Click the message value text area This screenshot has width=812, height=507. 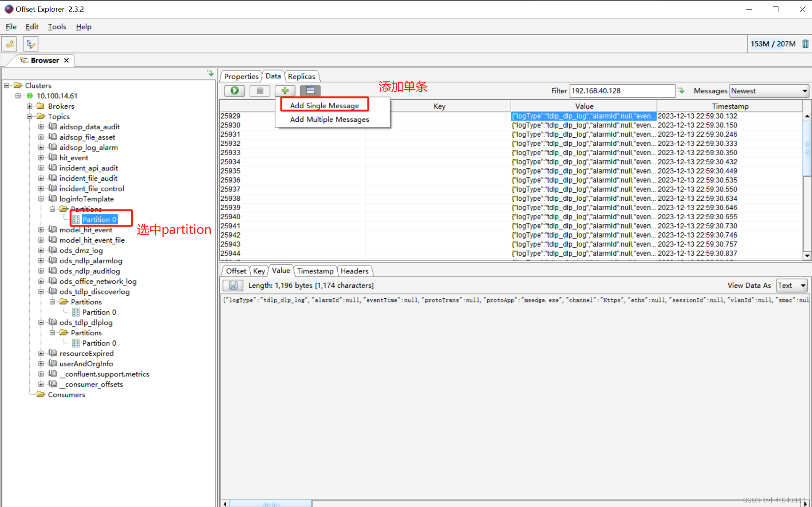click(x=515, y=397)
